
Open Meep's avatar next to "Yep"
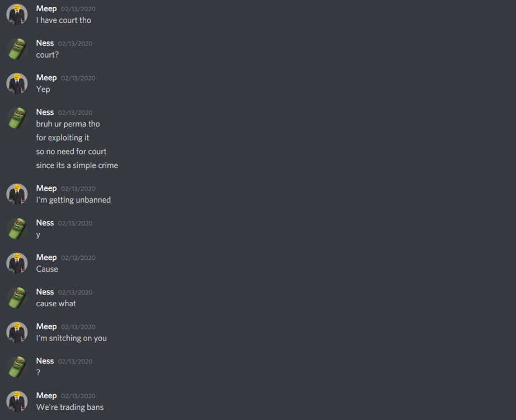point(17,83)
